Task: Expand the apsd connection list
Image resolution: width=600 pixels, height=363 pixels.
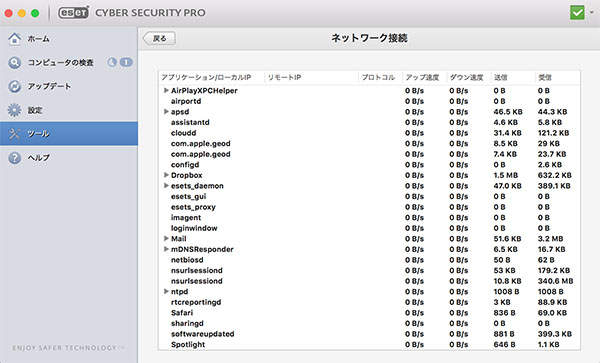Action: coord(166,111)
